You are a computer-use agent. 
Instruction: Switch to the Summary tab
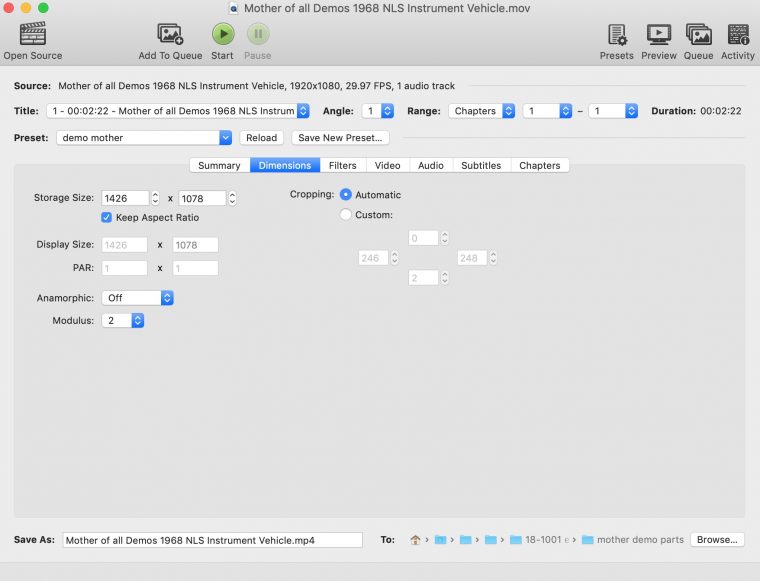[220, 165]
